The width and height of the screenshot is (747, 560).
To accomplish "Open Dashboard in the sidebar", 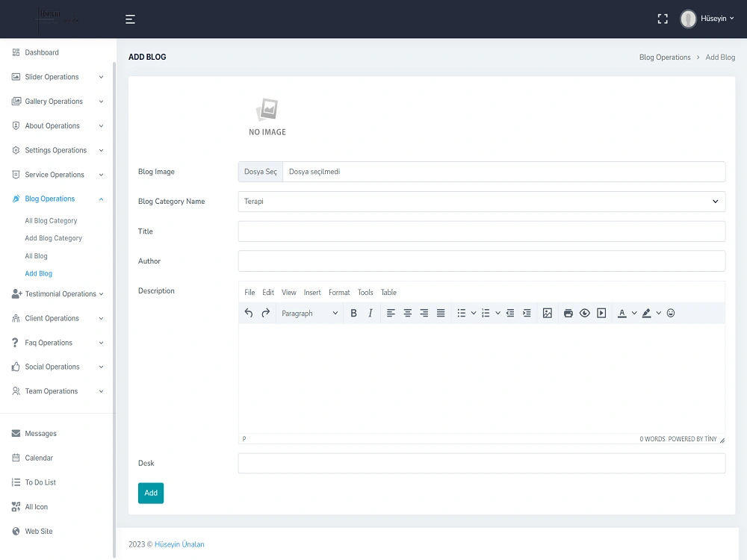I will (42, 52).
